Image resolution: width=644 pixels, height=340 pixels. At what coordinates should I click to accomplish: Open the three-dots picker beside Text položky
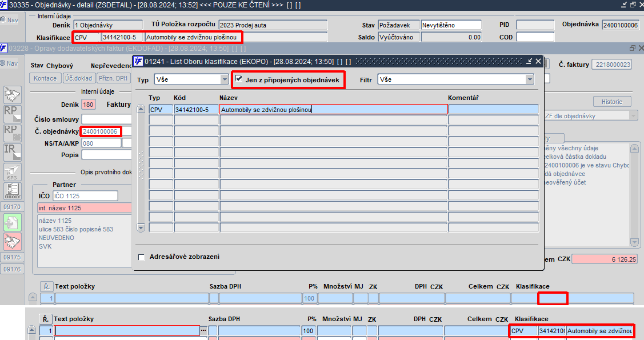click(x=203, y=330)
